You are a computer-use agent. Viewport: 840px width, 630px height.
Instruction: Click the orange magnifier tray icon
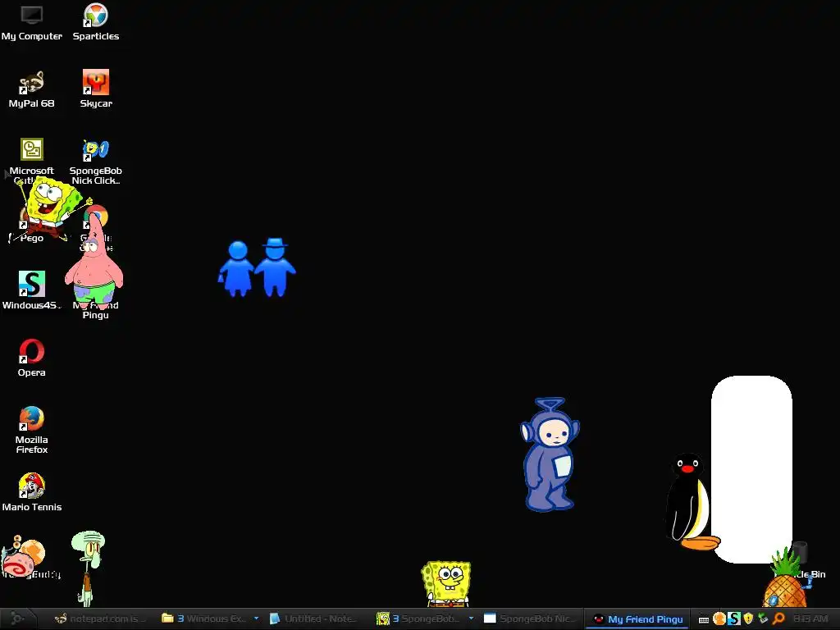pos(778,619)
